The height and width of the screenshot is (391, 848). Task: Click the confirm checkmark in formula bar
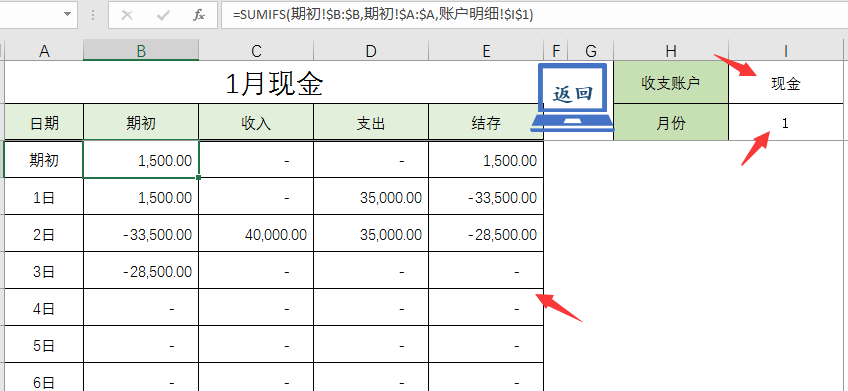tap(163, 15)
